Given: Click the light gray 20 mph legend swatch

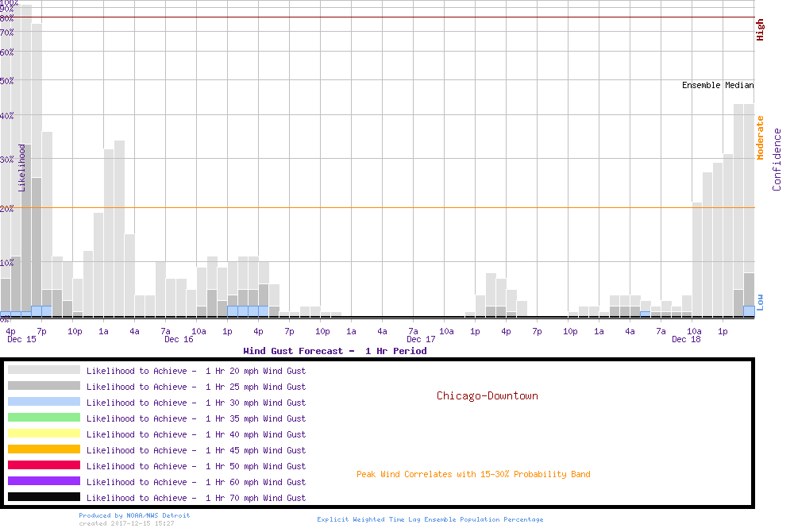Looking at the screenshot, I should tap(44, 370).
